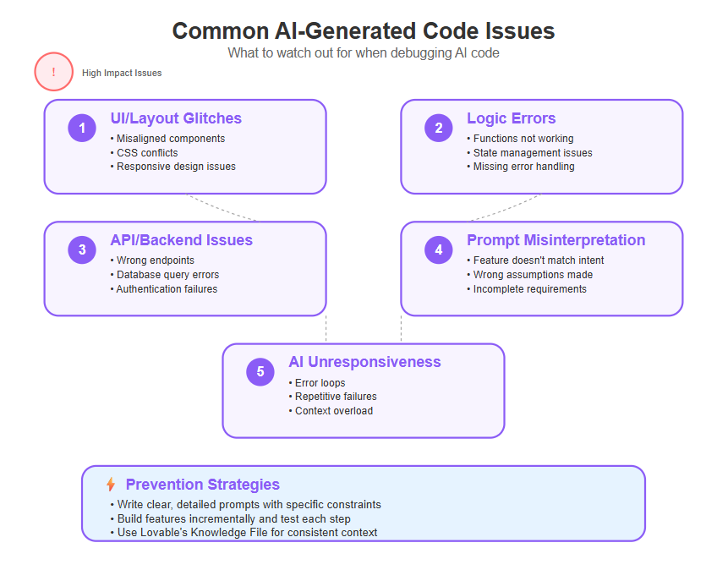The width and height of the screenshot is (728, 581).
Task: Click the purple number 3 circle
Action: (82, 249)
